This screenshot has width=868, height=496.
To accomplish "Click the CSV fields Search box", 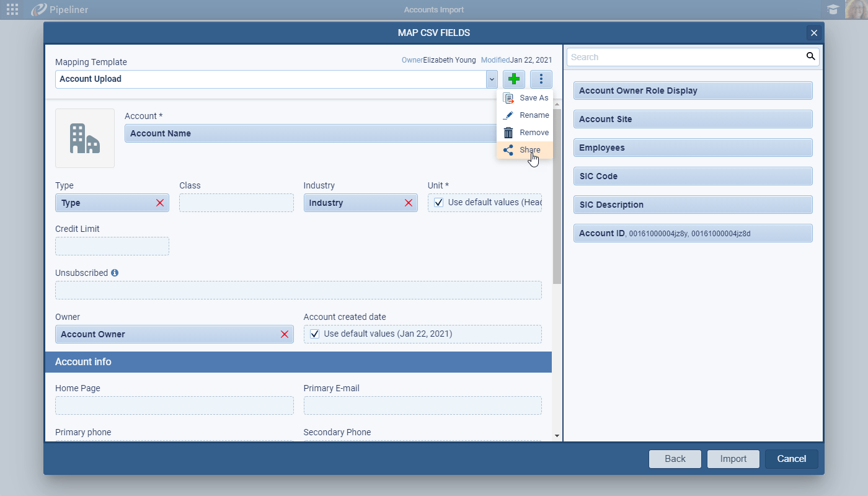I will click(685, 57).
